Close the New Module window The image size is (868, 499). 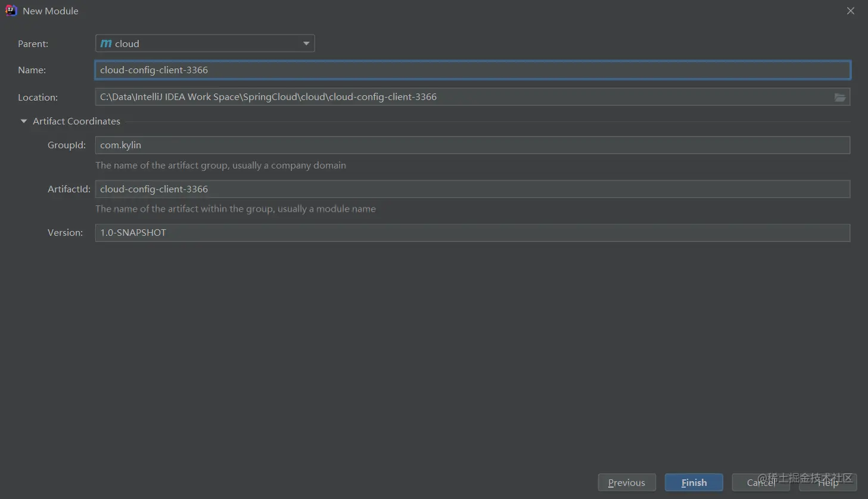coord(851,11)
